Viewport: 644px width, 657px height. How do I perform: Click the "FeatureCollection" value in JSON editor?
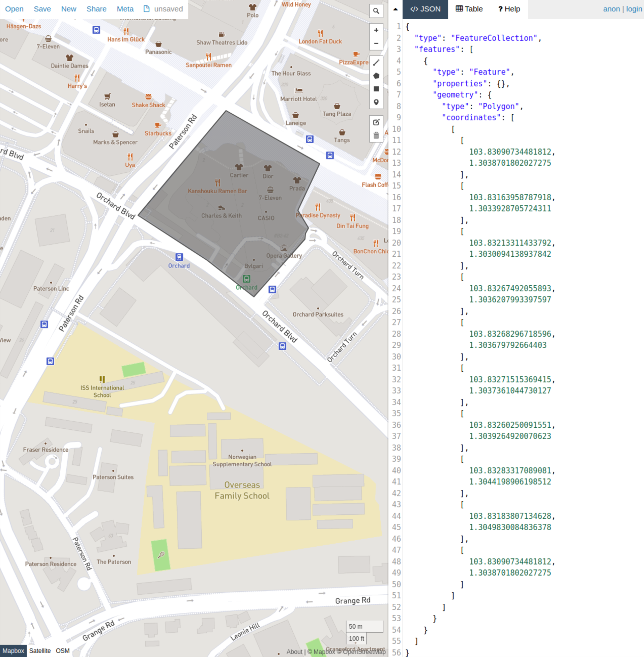[x=494, y=38]
